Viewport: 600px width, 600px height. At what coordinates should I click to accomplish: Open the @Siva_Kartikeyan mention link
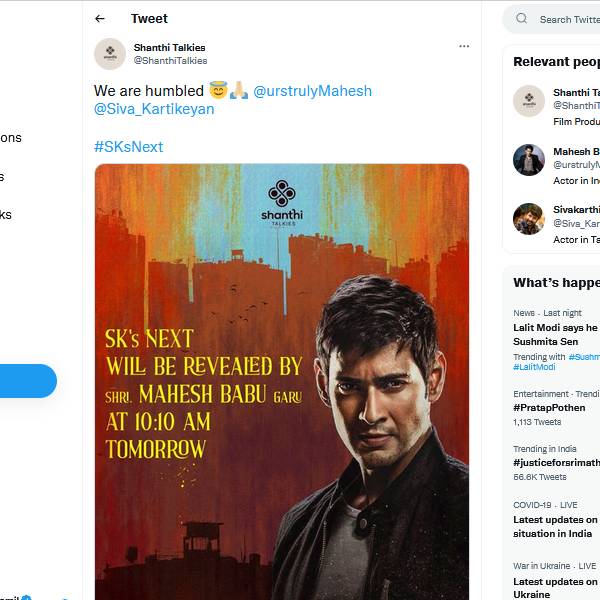[x=154, y=109]
